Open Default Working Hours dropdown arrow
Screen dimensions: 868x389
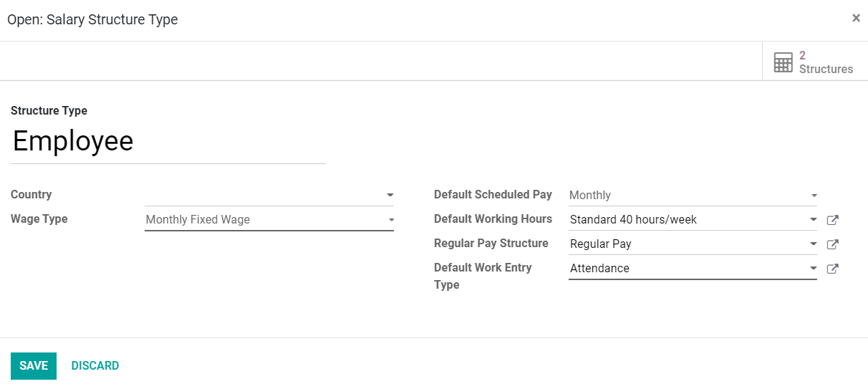click(x=814, y=220)
